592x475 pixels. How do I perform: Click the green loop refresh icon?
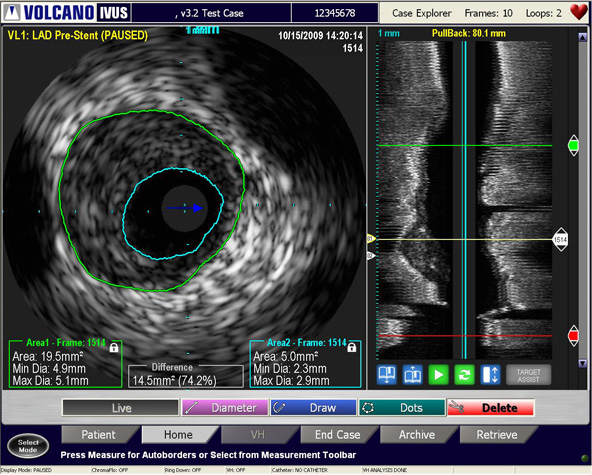(464, 375)
